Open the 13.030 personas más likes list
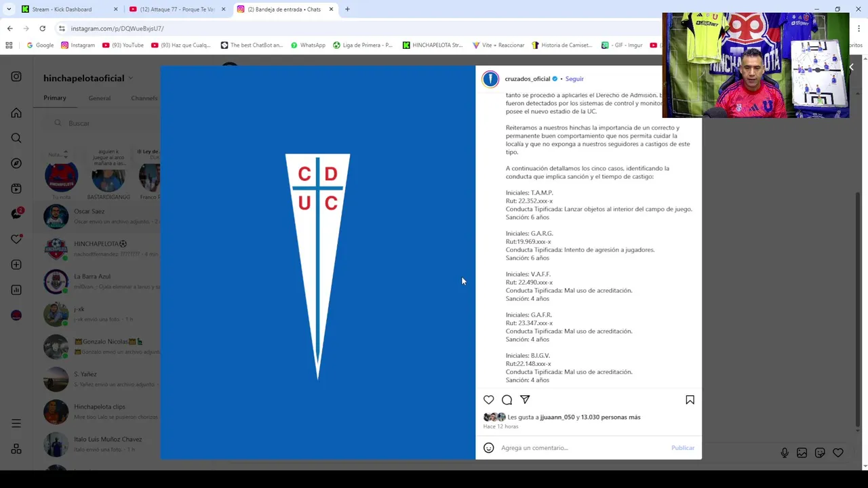Screen dimensions: 868x488 point(610,418)
